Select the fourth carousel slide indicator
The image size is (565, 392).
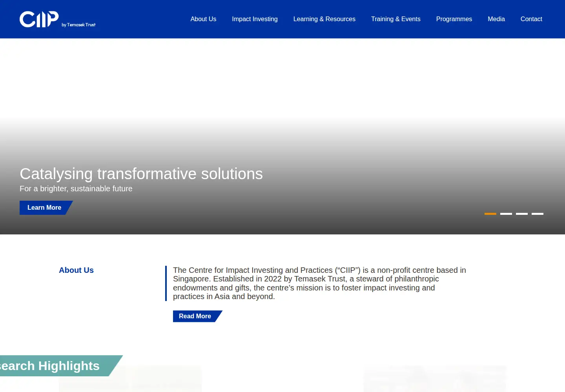pos(537,214)
